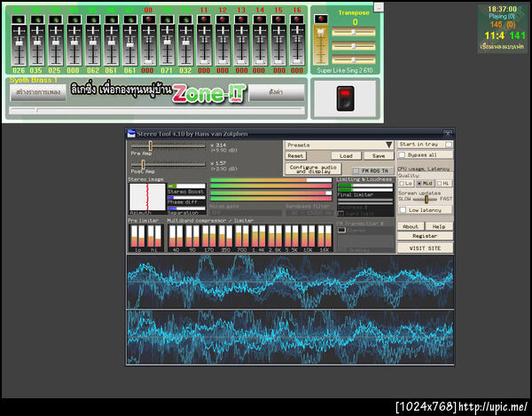Unmute channel 14 via its red LED
Image resolution: width=532 pixels, height=416 pixels.
[260, 20]
